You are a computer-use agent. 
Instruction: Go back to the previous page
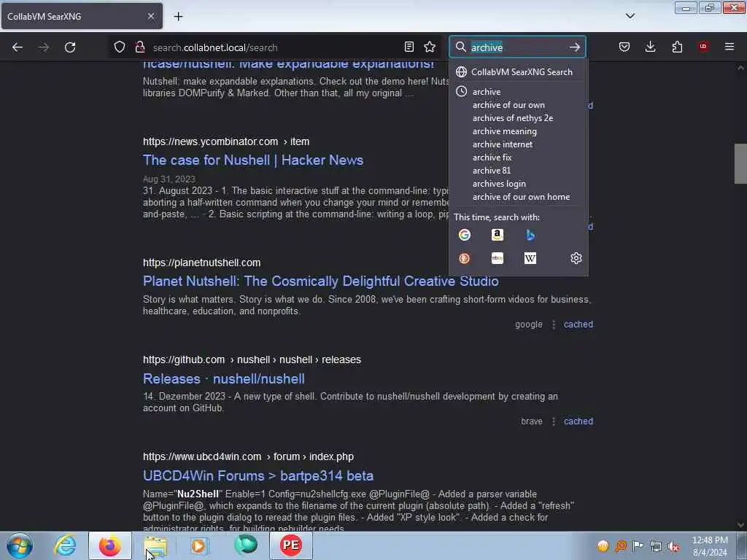(x=18, y=47)
